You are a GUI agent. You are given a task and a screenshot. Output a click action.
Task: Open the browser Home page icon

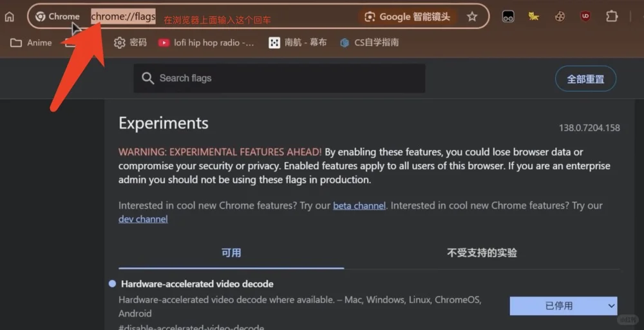pos(10,17)
